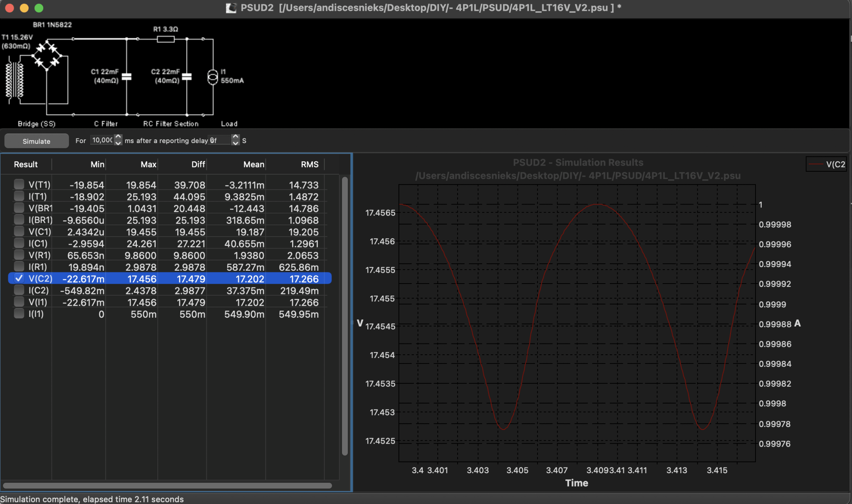852x504 pixels.
Task: Click the PSUD2 document icon in title bar
Action: click(231, 8)
